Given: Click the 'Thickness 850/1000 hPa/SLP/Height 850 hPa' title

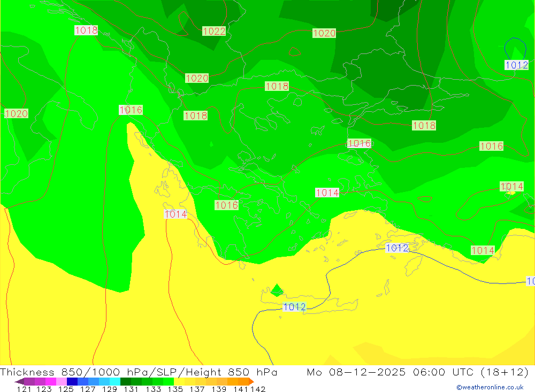Looking at the screenshot, I should [x=139, y=372].
